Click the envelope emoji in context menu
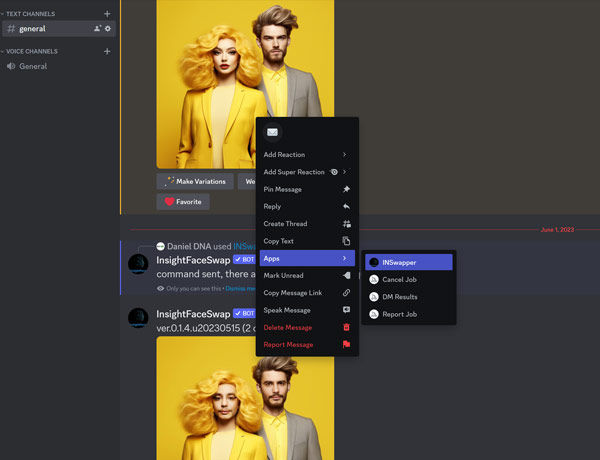 272,132
